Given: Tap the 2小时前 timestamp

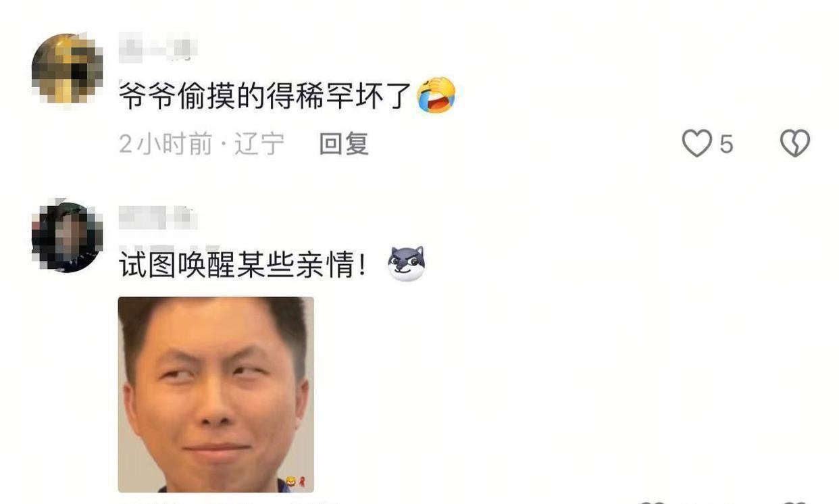Looking at the screenshot, I should coord(166,144).
